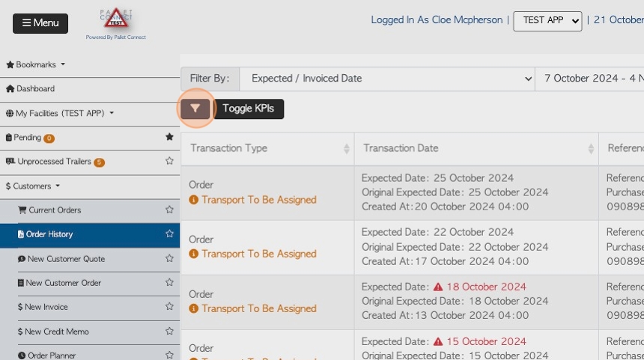Viewport: 644px width, 360px height.
Task: Click the funnel filter icon button
Action: [x=195, y=109]
